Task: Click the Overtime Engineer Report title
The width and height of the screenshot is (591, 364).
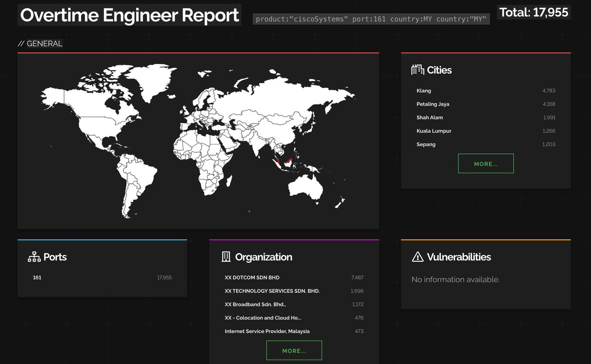Action: (x=129, y=15)
